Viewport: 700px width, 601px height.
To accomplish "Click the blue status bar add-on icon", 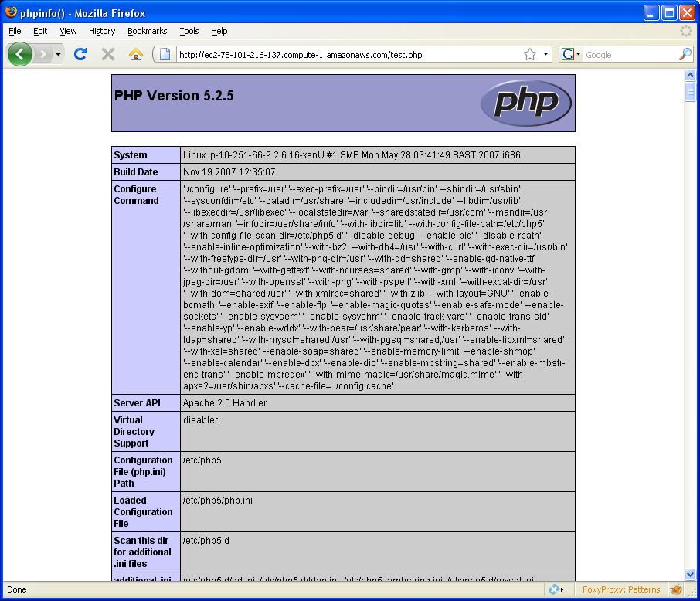I will 554,589.
